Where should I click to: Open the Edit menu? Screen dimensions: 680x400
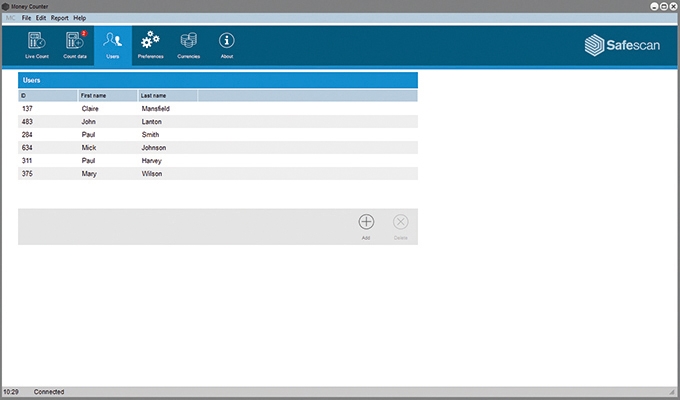pos(41,18)
